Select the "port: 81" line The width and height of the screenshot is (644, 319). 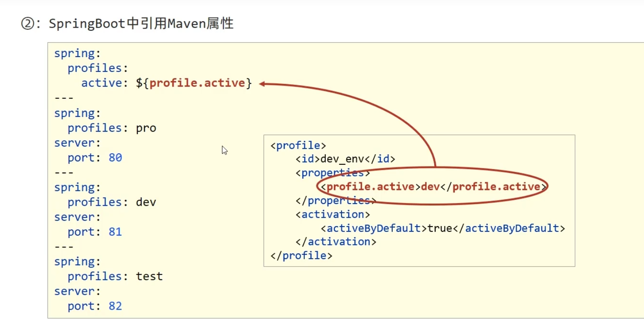[x=95, y=232]
